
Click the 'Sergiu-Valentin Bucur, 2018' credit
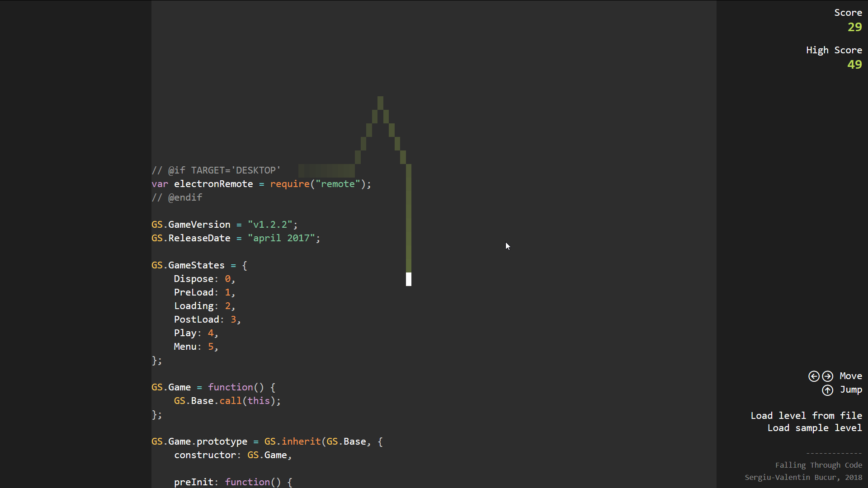coord(803,477)
